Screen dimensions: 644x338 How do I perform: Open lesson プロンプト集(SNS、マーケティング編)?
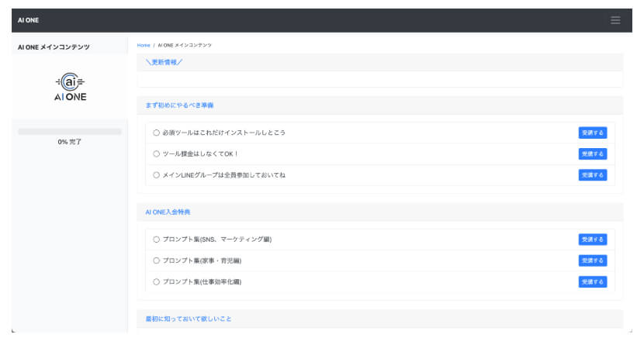(217, 239)
